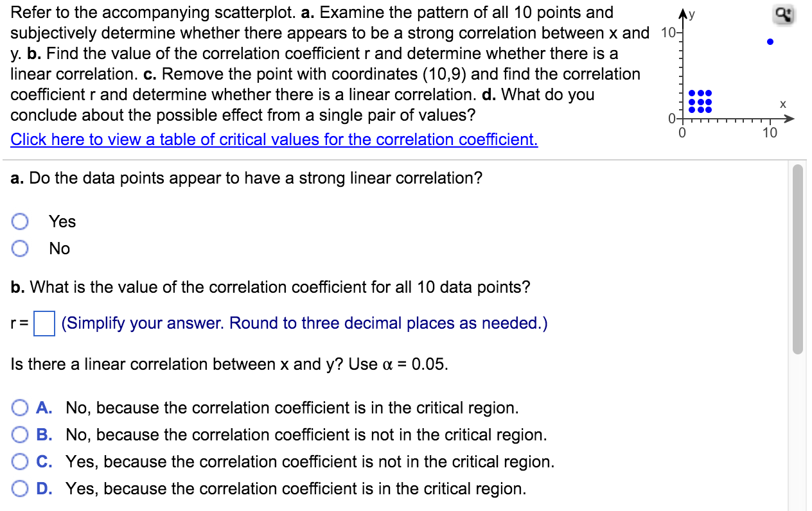Click the x-axis label on the scatterplot
Viewport: 812px width, 511px height.
click(782, 105)
